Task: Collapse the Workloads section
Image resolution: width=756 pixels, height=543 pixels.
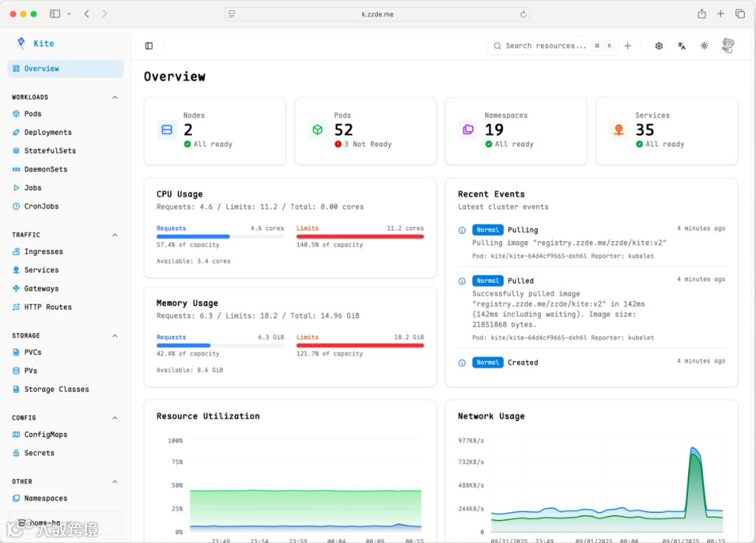Action: 115,97
